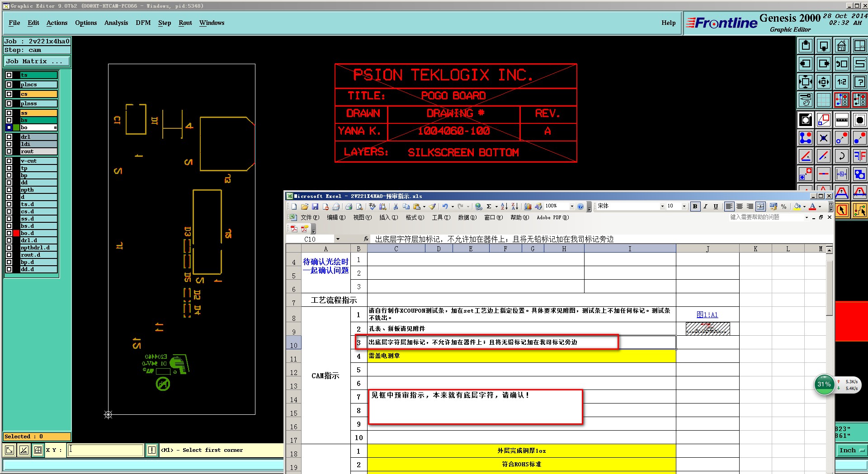The height and width of the screenshot is (474, 868).
Task: Click the X Y coordinate input field
Action: coord(106,450)
